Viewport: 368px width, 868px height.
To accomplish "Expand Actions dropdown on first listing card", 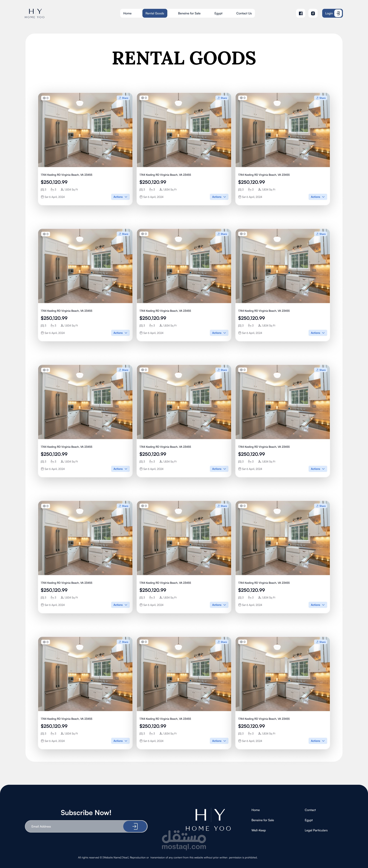I will [120, 197].
